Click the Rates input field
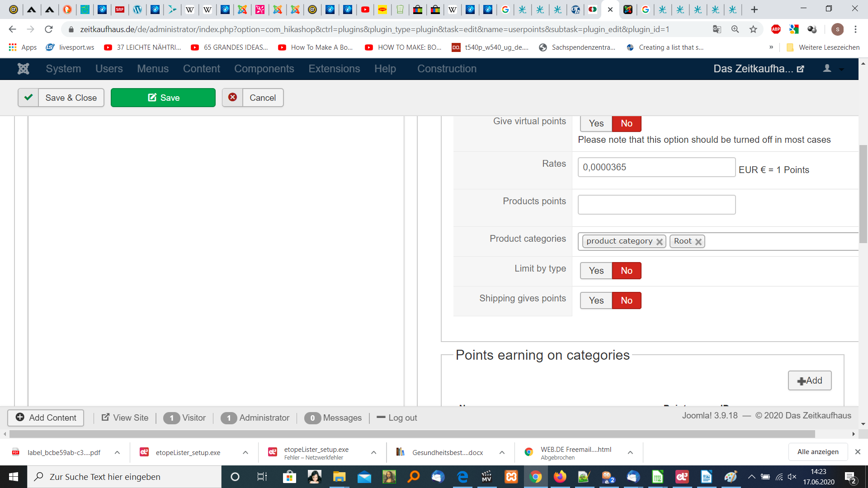 coord(656,167)
